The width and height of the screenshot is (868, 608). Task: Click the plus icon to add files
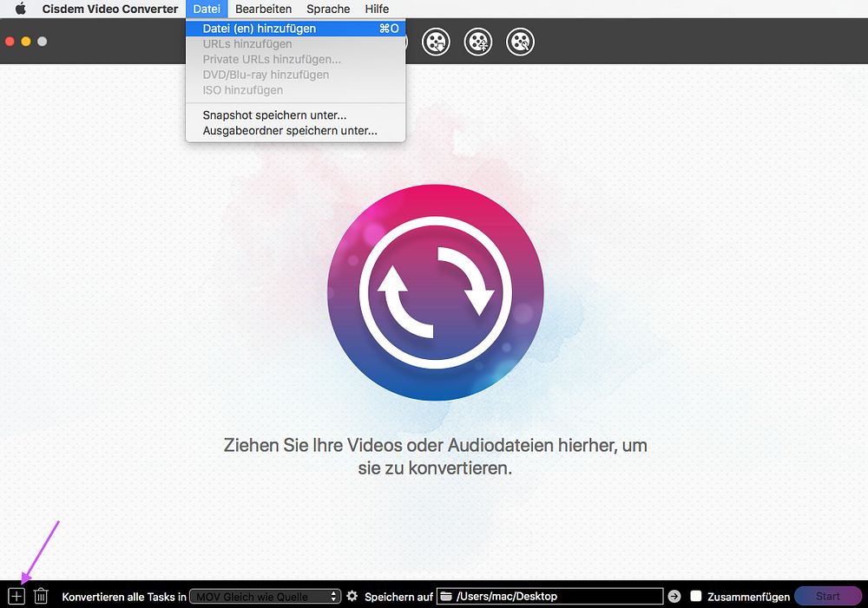click(16, 596)
